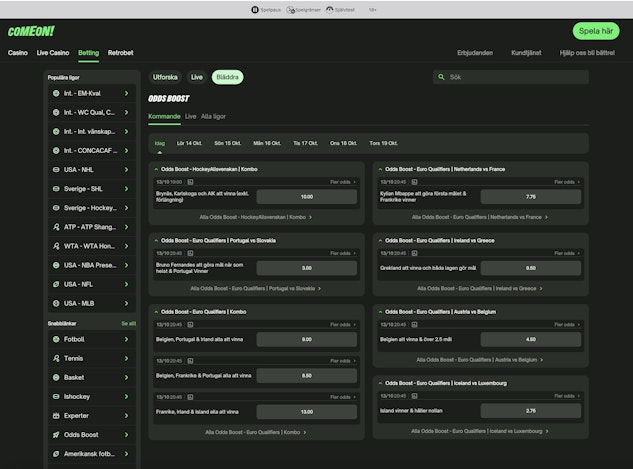Click the Spelgränser icon in top bar
The width and height of the screenshot is (633, 469).
[290, 9]
